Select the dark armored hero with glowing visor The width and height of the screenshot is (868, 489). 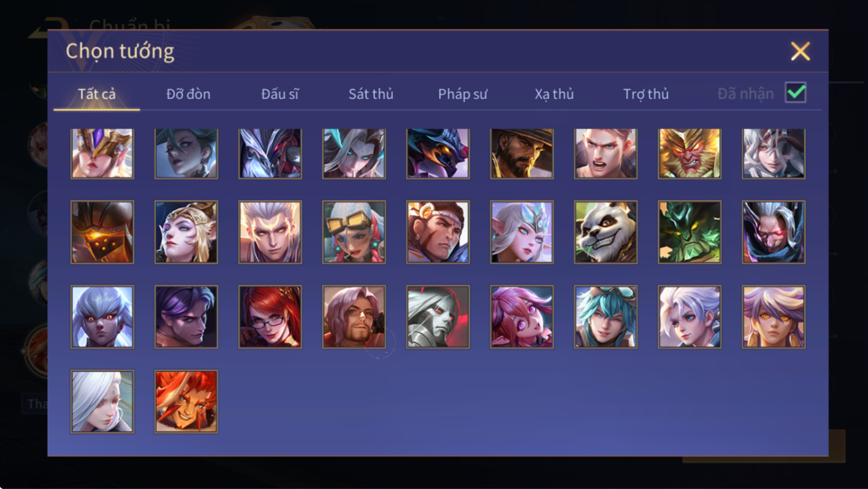pos(102,232)
